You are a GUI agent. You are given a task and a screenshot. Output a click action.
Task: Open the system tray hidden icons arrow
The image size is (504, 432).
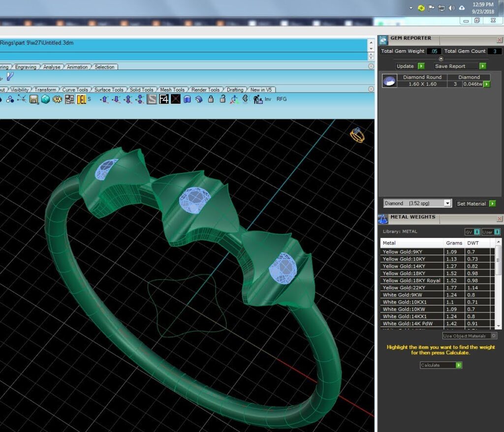coord(411,8)
